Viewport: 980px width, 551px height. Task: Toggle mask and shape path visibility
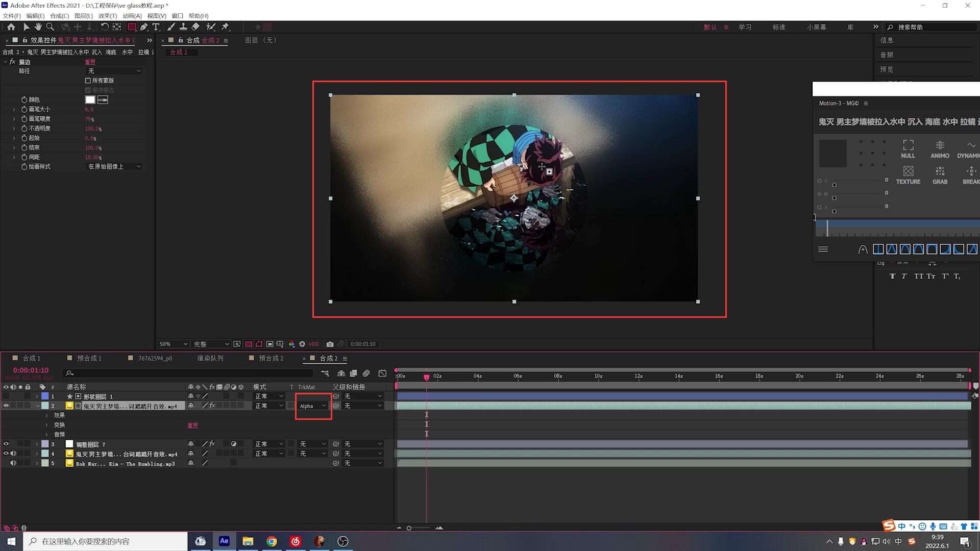click(259, 344)
